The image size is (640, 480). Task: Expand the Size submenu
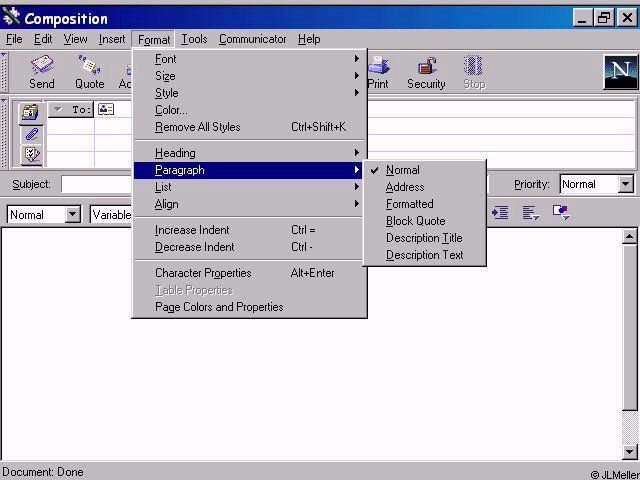(x=249, y=76)
